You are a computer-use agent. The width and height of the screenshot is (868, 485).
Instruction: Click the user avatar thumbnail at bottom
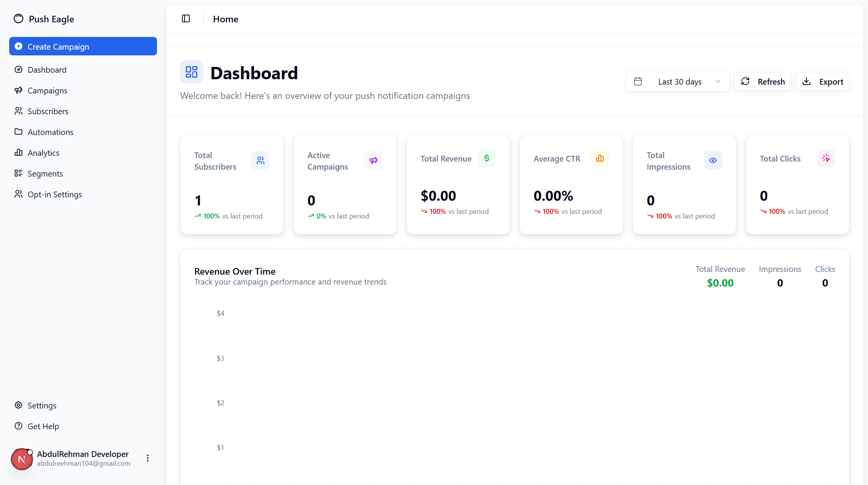point(22,459)
